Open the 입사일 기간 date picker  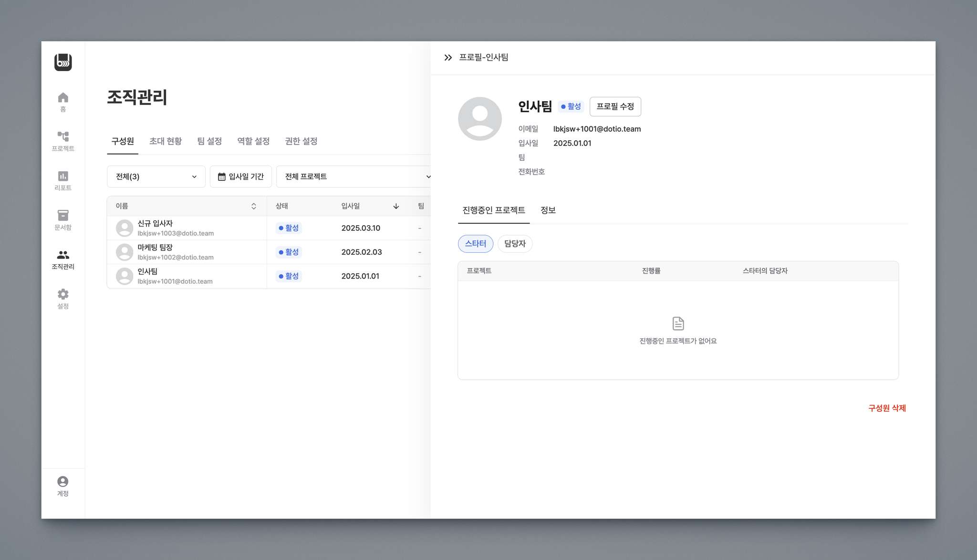[241, 176]
